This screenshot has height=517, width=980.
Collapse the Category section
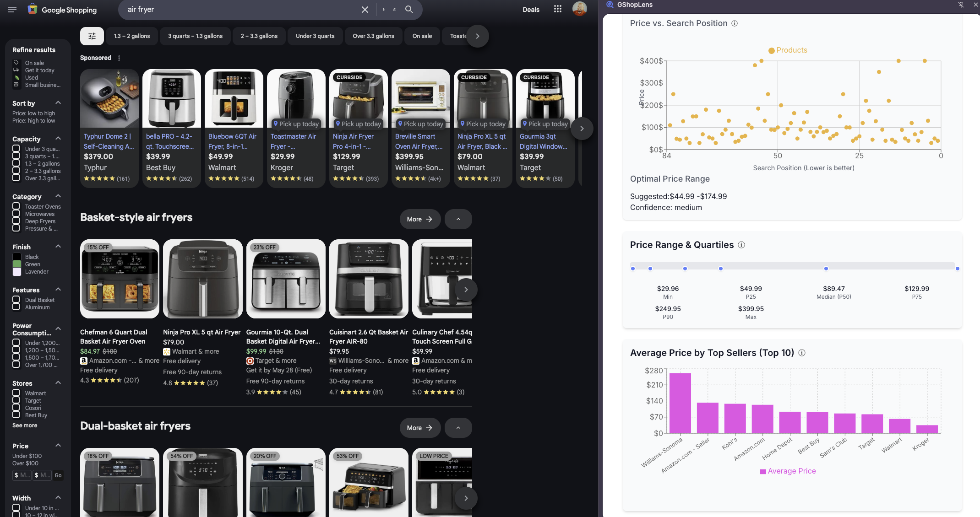pos(58,196)
